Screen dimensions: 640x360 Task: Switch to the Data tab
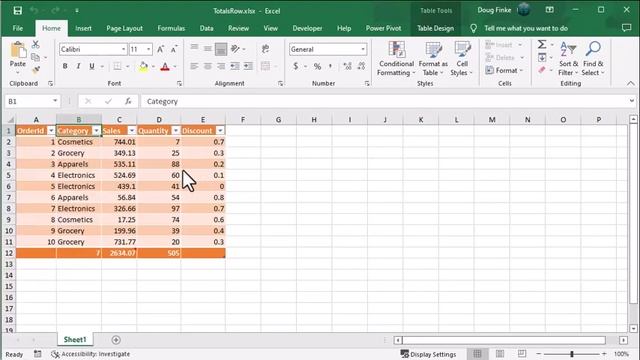click(207, 28)
